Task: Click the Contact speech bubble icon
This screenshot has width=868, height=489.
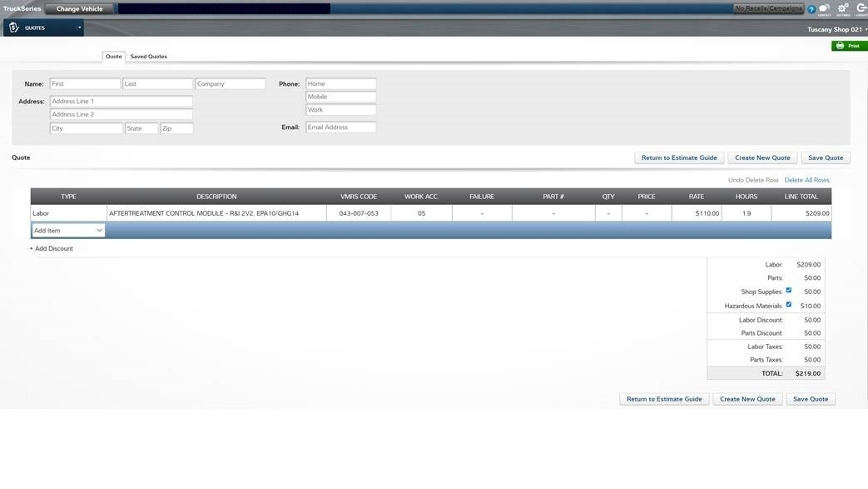Action: click(823, 7)
